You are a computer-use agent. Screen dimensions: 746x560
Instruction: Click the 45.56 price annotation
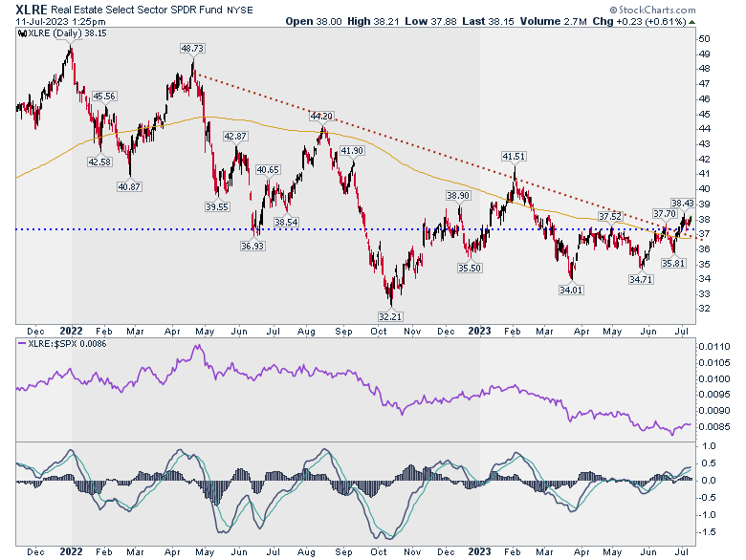pos(103,96)
